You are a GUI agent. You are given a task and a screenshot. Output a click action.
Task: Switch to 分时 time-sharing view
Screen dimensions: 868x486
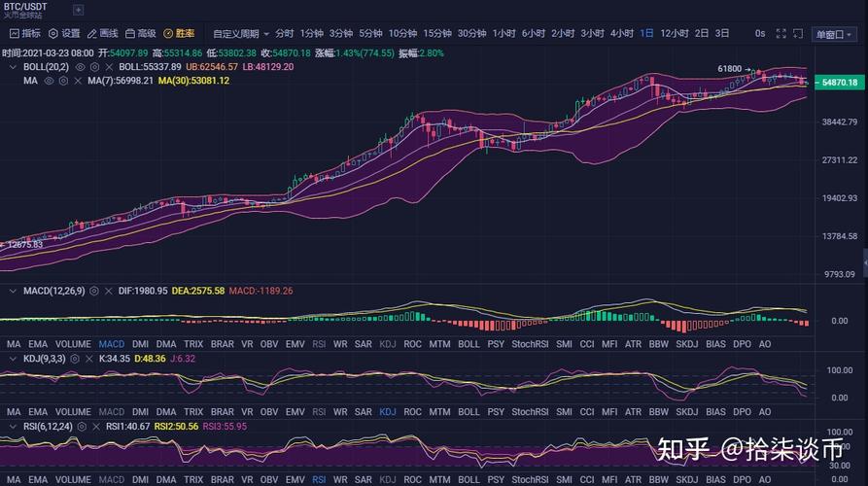pyautogui.click(x=285, y=34)
